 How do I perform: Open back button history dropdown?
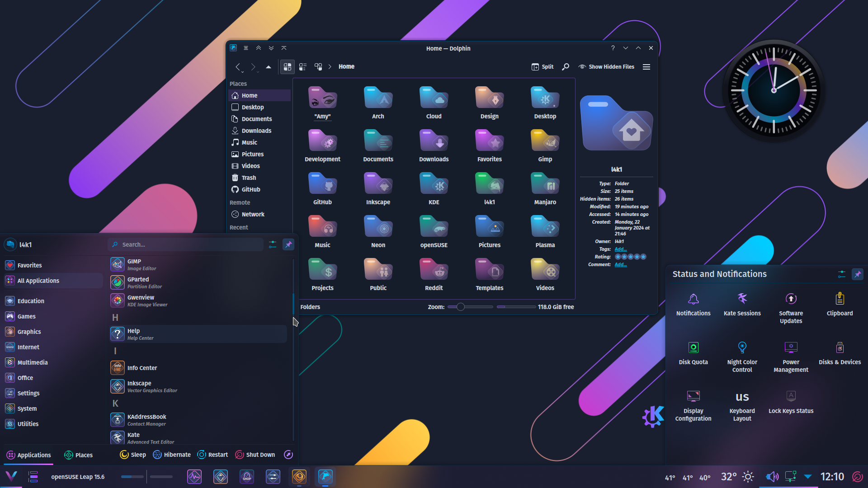point(242,72)
